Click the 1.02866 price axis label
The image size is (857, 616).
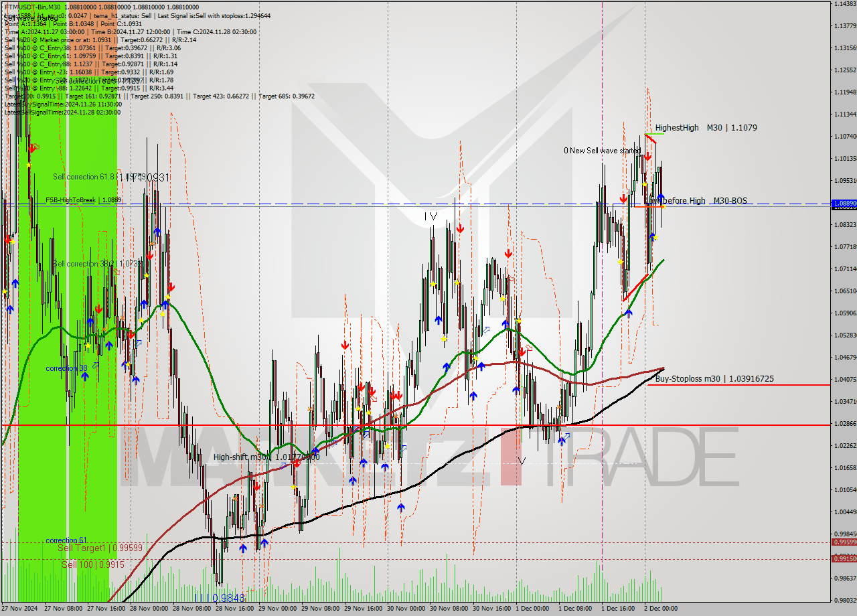845,423
